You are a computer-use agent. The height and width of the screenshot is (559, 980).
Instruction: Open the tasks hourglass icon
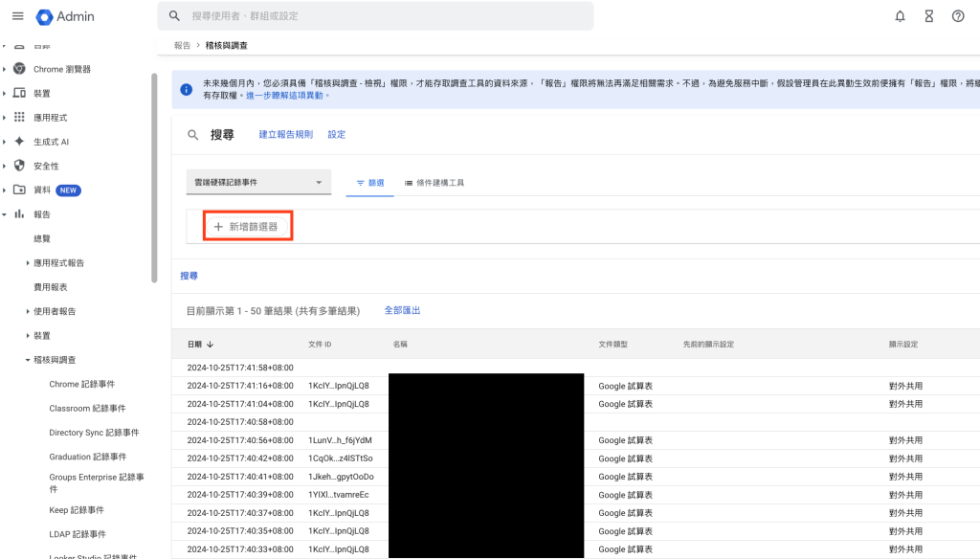click(929, 16)
